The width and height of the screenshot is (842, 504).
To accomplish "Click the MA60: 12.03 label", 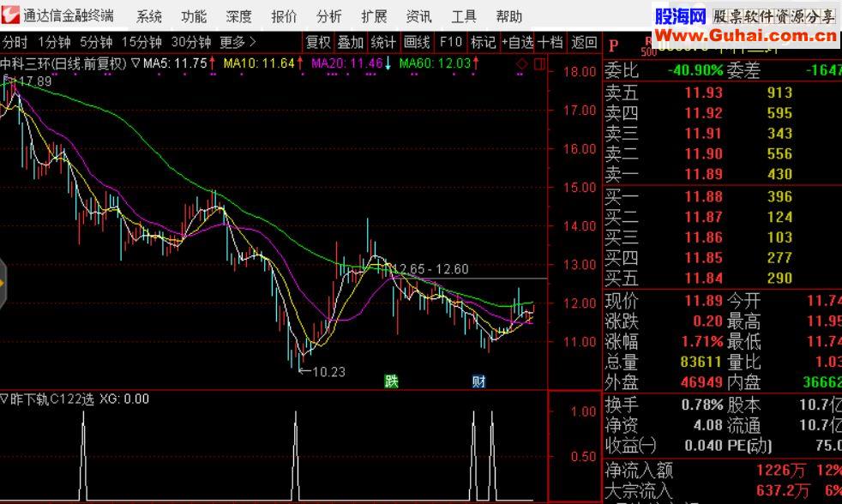I will 435,63.
